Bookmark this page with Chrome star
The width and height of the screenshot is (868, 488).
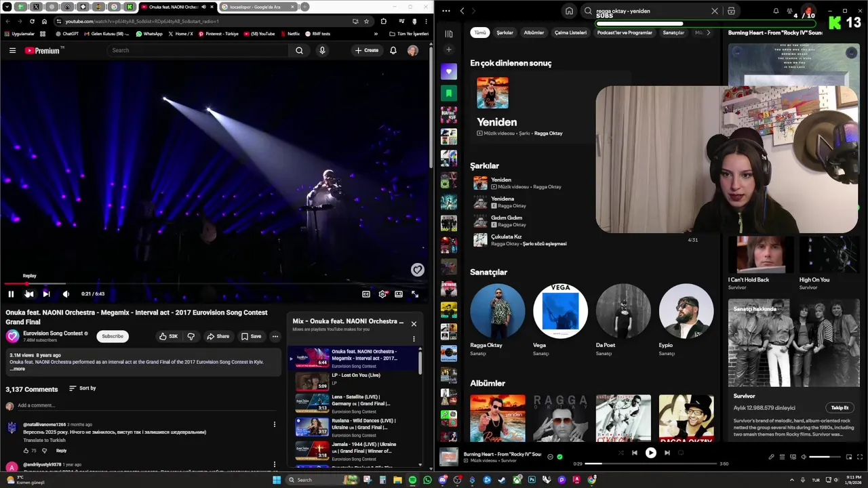[x=367, y=21]
